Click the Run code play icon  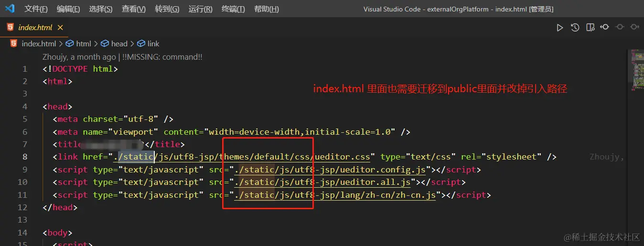560,28
